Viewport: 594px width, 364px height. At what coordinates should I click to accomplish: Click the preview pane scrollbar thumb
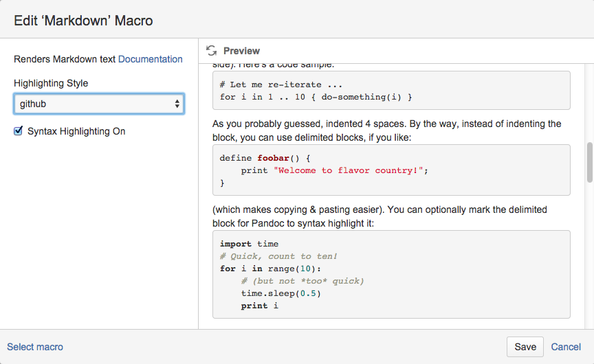pyautogui.click(x=589, y=161)
